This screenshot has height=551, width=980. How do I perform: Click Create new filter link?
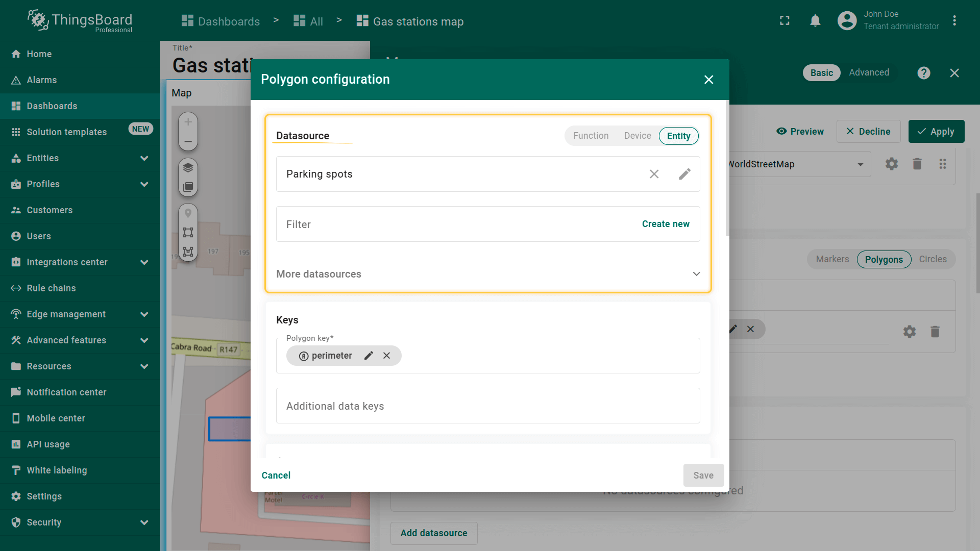point(665,224)
